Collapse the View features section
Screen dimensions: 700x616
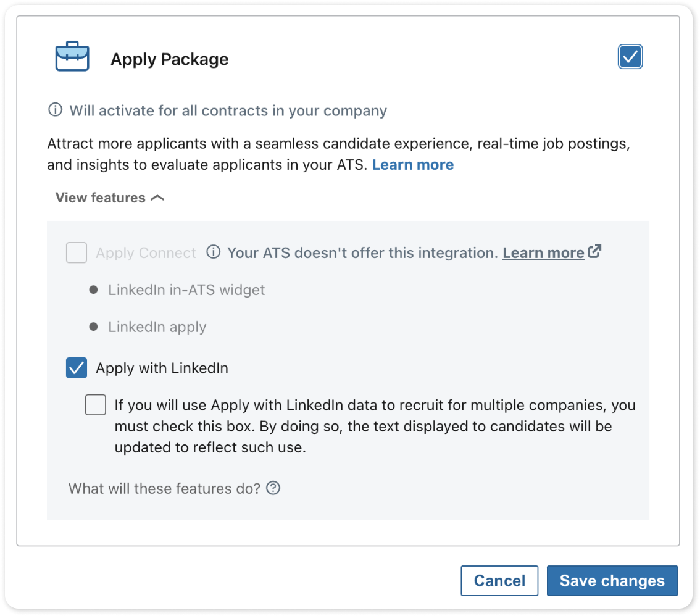[x=110, y=198]
